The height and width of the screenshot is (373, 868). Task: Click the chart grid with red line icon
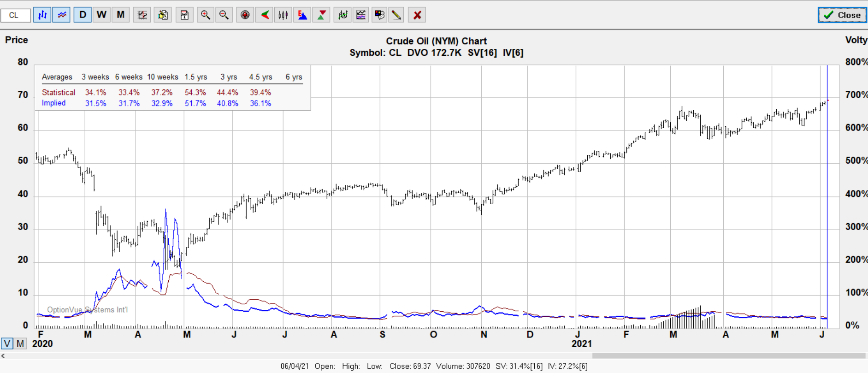pyautogui.click(x=142, y=15)
